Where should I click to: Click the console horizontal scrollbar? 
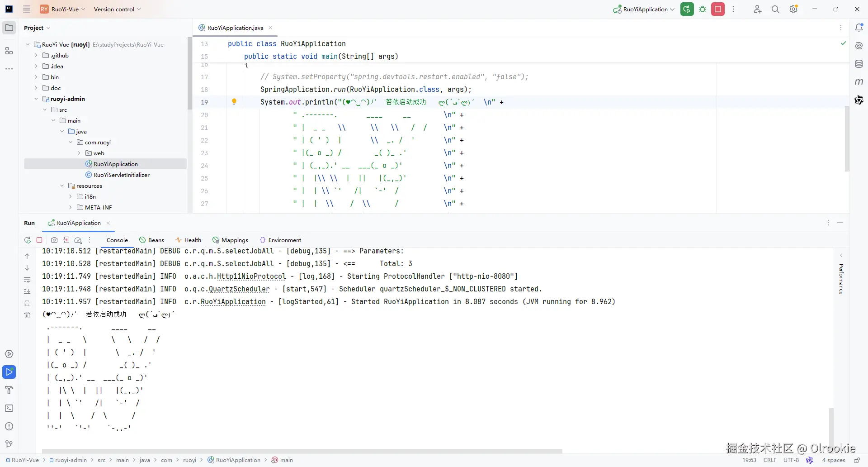(x=302, y=451)
